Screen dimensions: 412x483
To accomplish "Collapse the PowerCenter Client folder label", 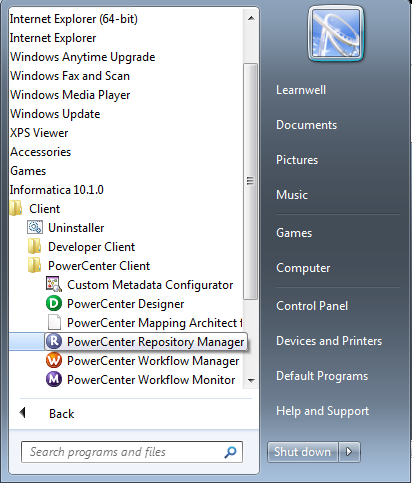I will point(99,266).
